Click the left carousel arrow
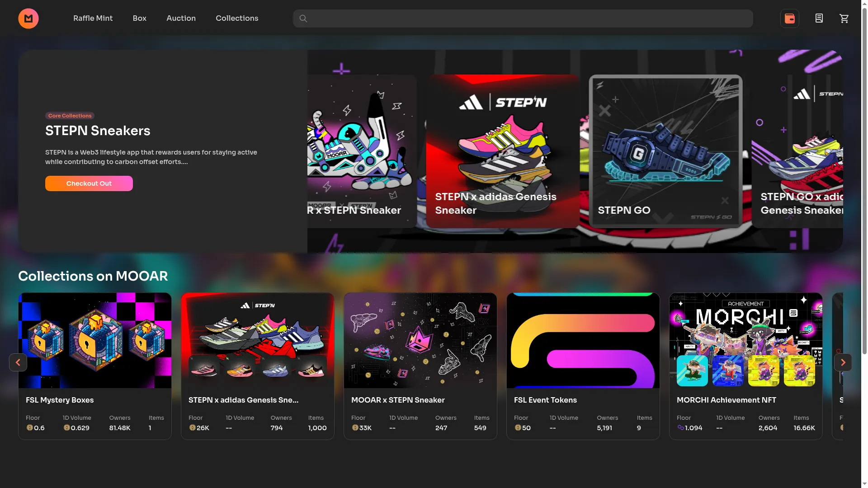This screenshot has width=868, height=488. [18, 362]
